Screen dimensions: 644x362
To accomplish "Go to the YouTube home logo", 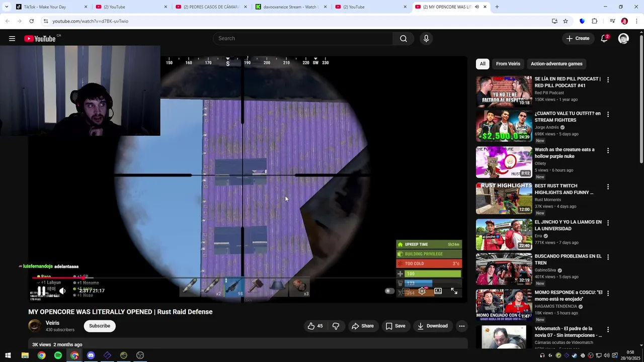I will pyautogui.click(x=40, y=39).
